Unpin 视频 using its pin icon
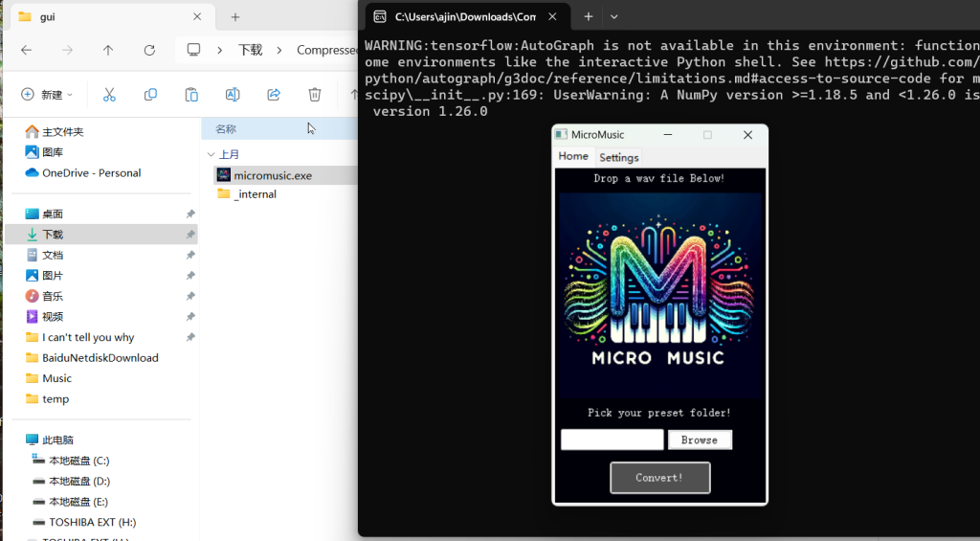Screen dimensions: 980x541 pos(190,317)
